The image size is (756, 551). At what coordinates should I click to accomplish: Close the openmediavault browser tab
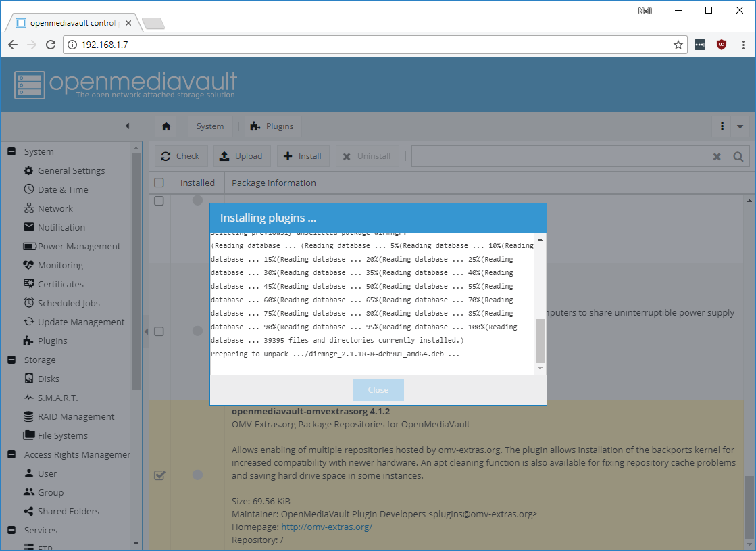(128, 23)
